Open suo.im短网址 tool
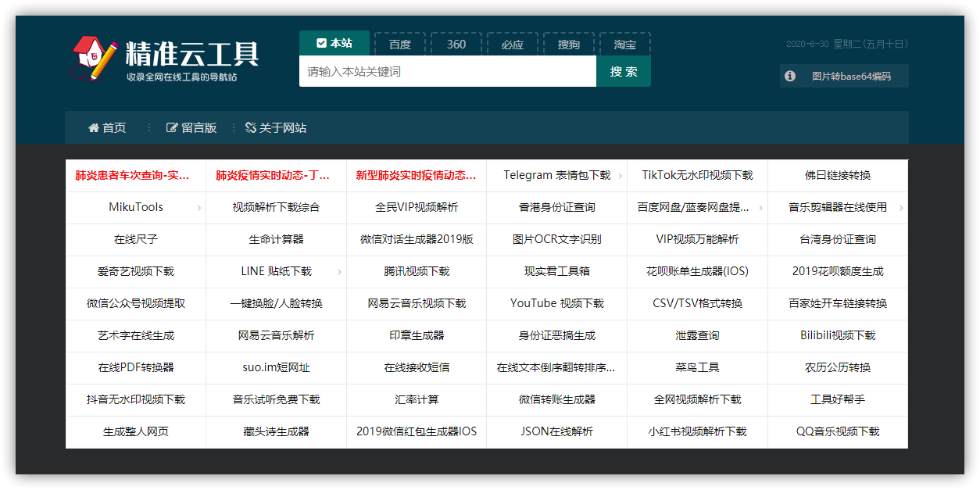The width and height of the screenshot is (980, 490). 276,368
